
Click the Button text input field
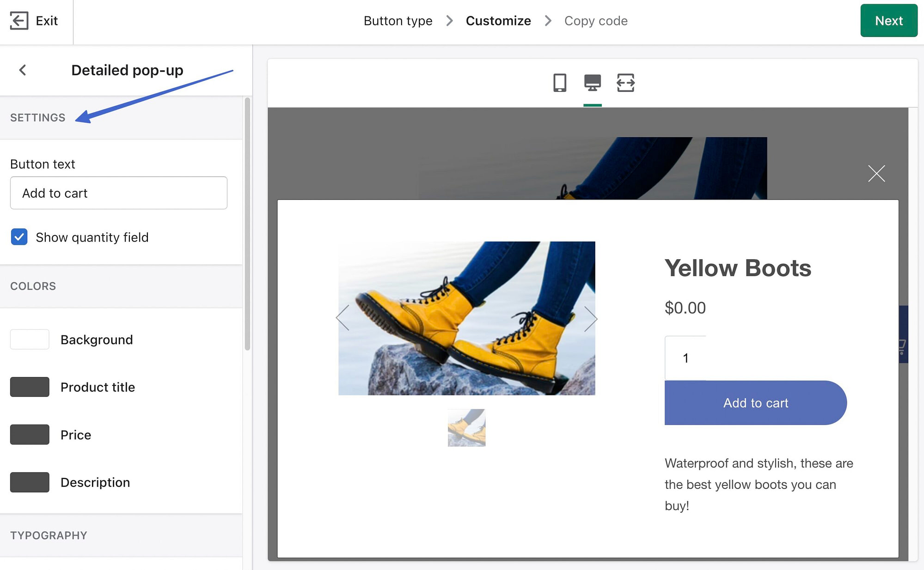pos(118,193)
